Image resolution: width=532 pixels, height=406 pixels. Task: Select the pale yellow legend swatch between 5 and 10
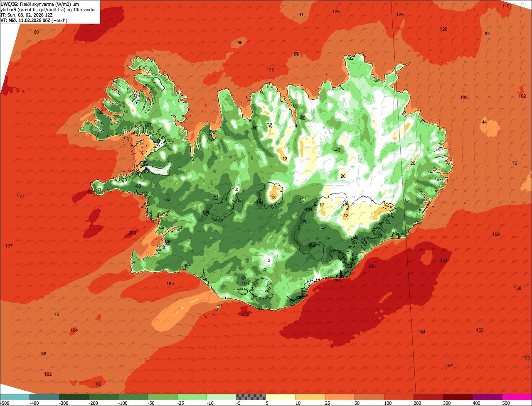281,397
